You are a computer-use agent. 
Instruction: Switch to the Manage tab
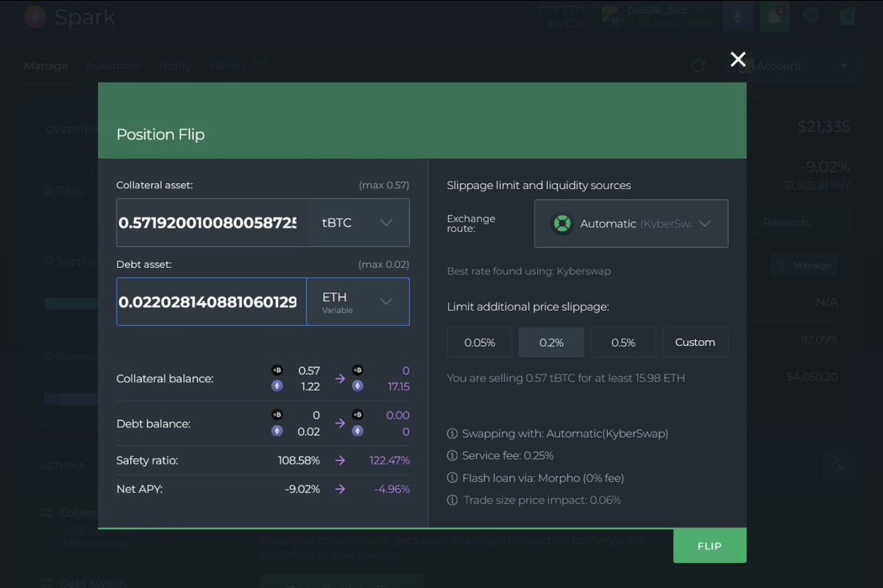click(x=46, y=65)
